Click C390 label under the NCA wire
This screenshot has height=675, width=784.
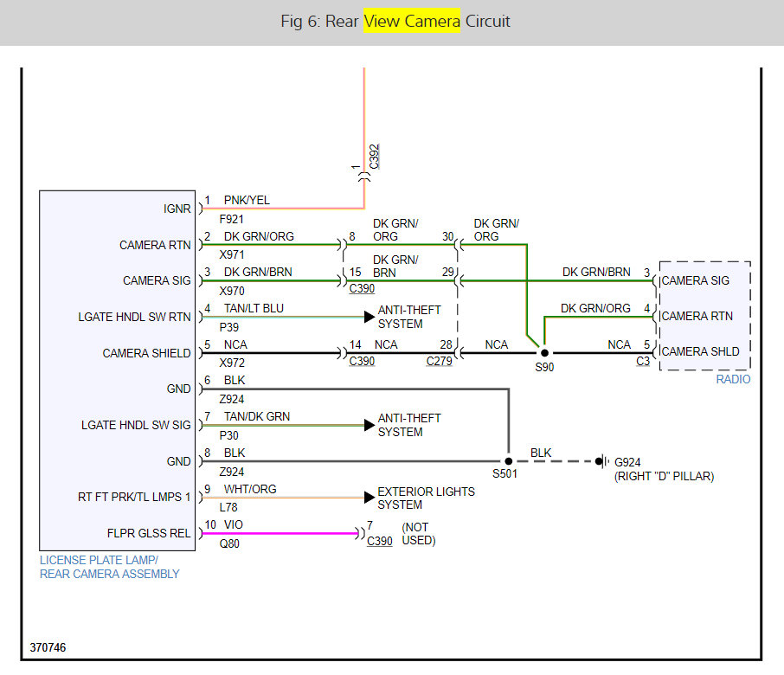(362, 361)
